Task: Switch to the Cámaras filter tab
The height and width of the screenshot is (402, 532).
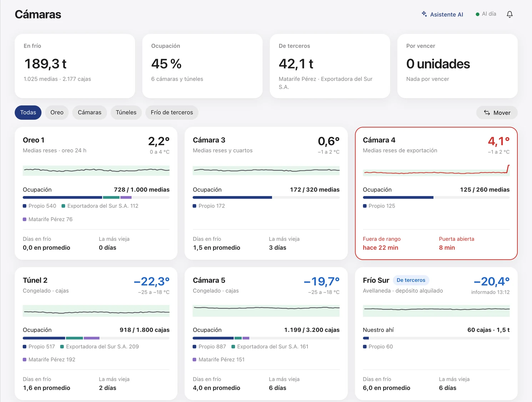Action: point(90,113)
